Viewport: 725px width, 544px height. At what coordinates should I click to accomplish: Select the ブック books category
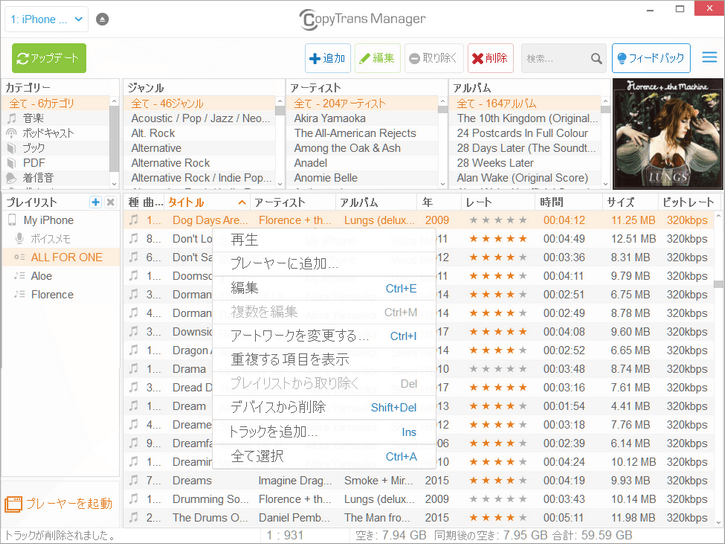[x=55, y=148]
